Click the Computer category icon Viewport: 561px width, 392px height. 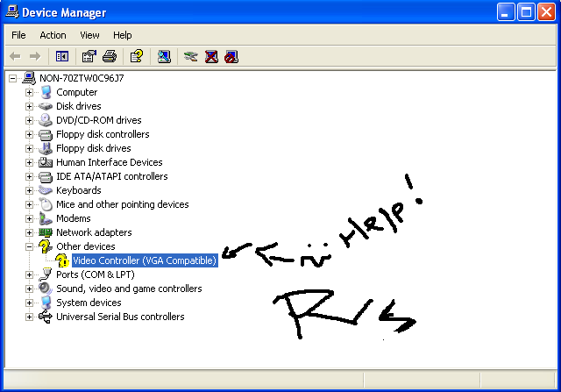(46, 92)
